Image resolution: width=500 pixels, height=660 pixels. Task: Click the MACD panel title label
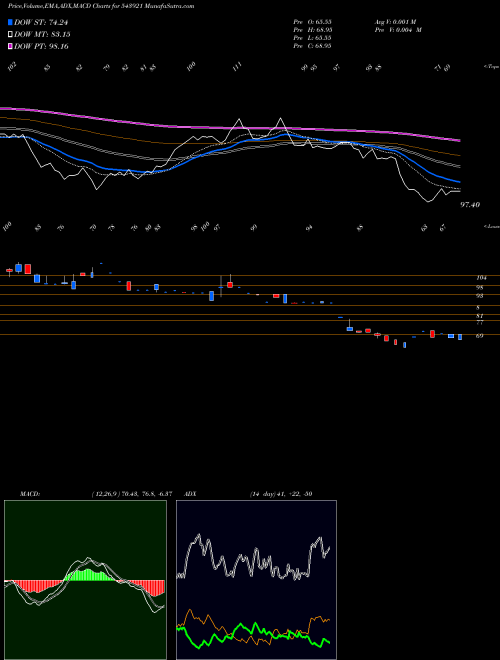[x=30, y=494]
